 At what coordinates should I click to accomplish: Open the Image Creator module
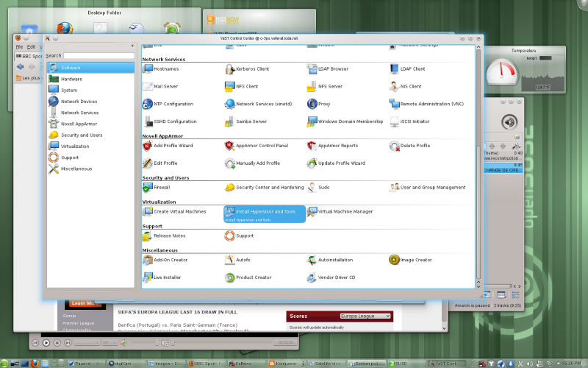coord(411,260)
